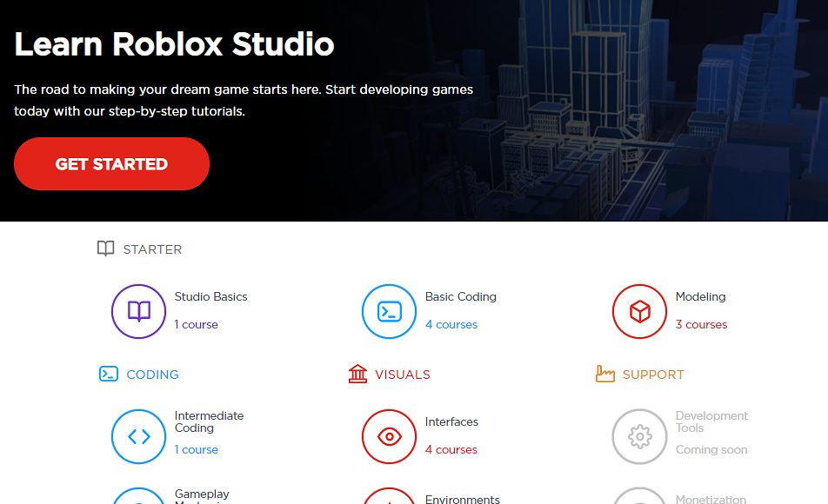Image resolution: width=828 pixels, height=504 pixels.
Task: Click the CODING section heading
Action: (x=152, y=375)
